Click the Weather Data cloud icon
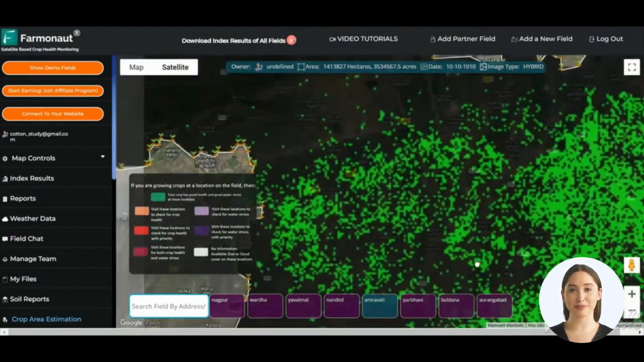This screenshot has width=644, height=362. coord(5,219)
